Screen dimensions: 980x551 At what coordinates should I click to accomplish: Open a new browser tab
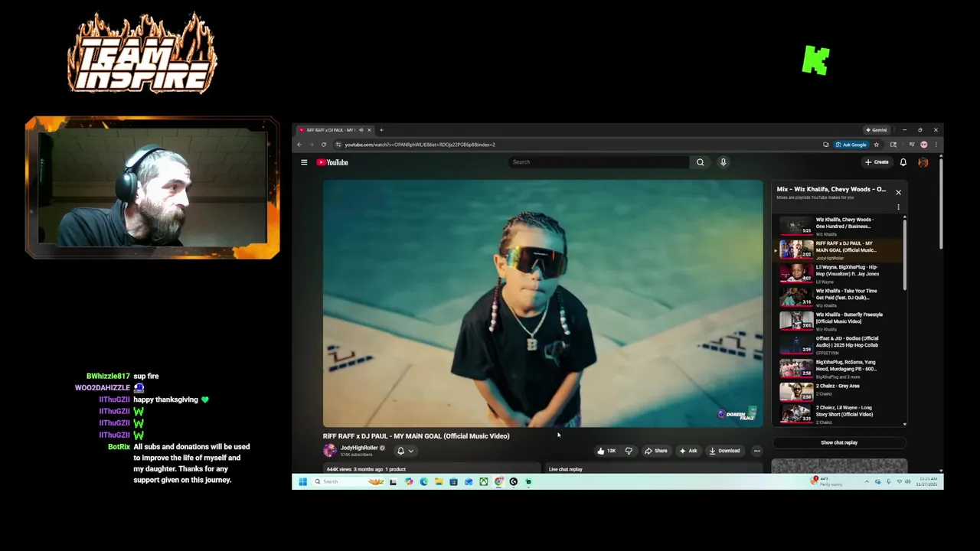(x=381, y=130)
